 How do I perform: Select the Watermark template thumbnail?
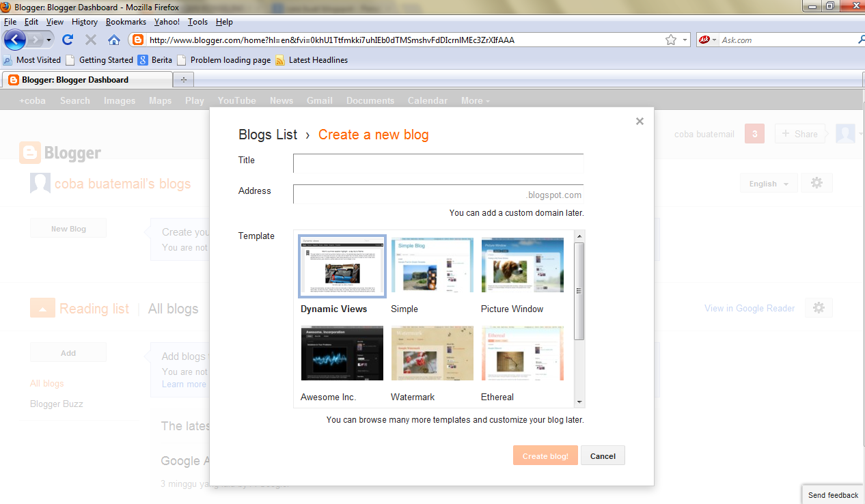[x=432, y=353]
